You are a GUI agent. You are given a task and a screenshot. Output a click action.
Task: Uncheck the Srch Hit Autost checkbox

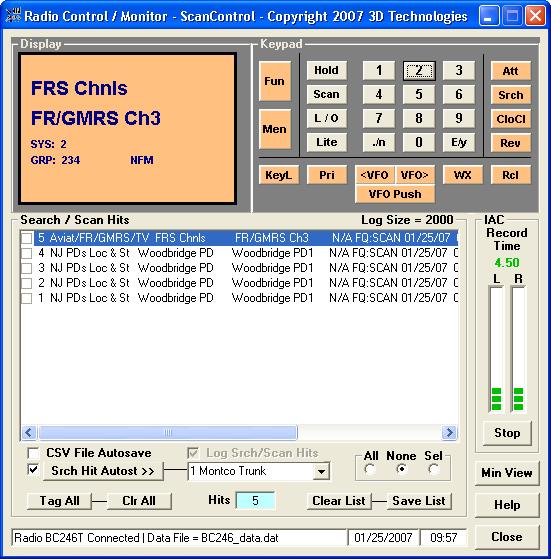click(33, 470)
